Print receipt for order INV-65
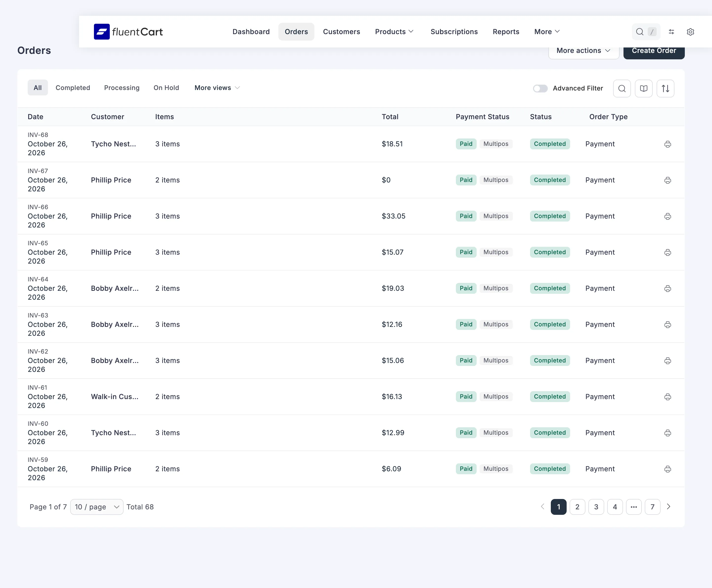Image resolution: width=712 pixels, height=588 pixels. click(667, 252)
